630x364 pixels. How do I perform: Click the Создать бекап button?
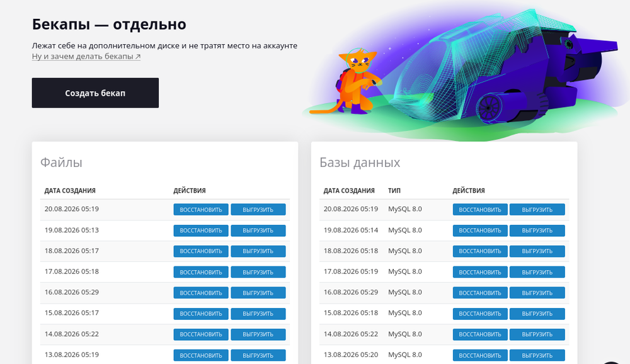click(95, 93)
